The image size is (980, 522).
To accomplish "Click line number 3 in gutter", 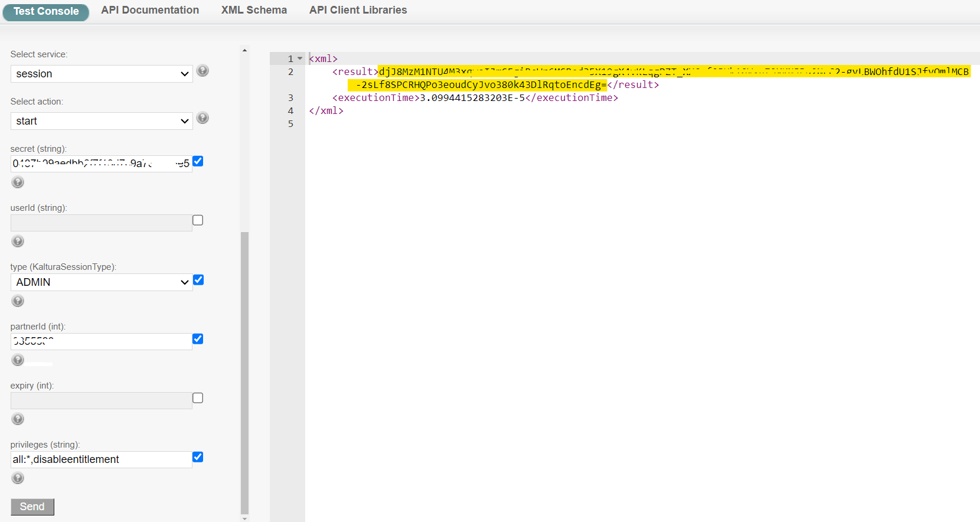I will [x=290, y=98].
